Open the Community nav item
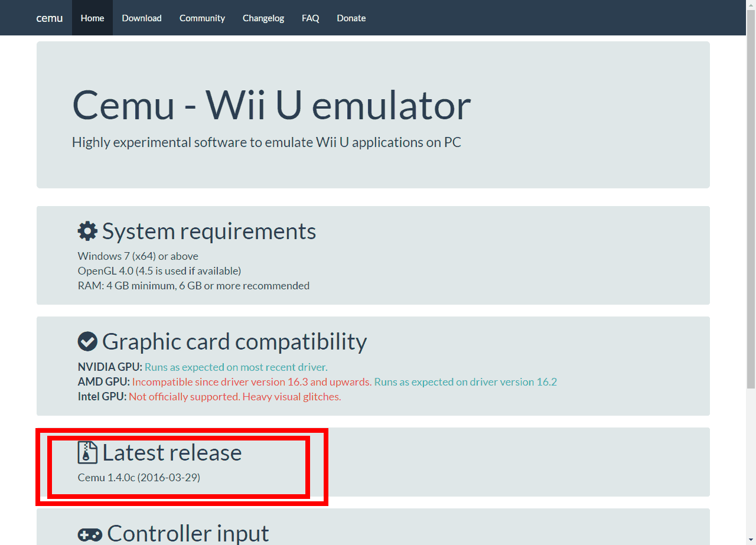Screen dimensions: 756x545 (202, 18)
